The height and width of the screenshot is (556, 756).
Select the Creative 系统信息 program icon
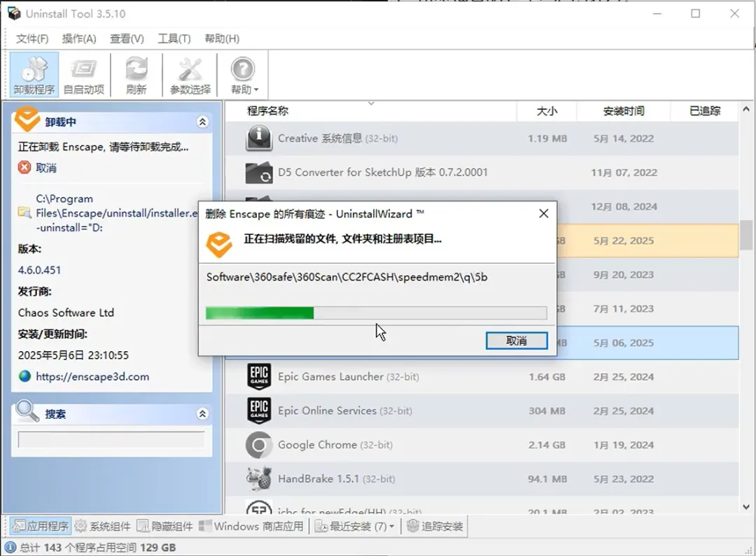click(x=259, y=138)
